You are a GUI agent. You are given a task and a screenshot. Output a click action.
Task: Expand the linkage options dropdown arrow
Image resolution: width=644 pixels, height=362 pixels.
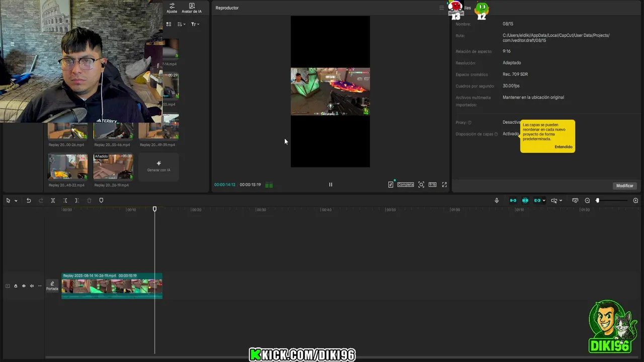click(x=544, y=201)
